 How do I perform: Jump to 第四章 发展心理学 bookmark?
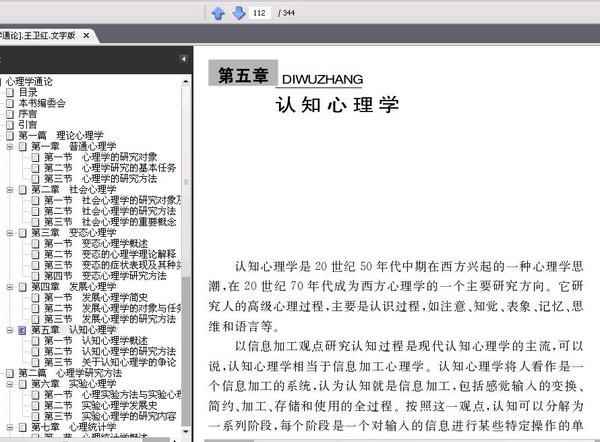click(x=73, y=287)
